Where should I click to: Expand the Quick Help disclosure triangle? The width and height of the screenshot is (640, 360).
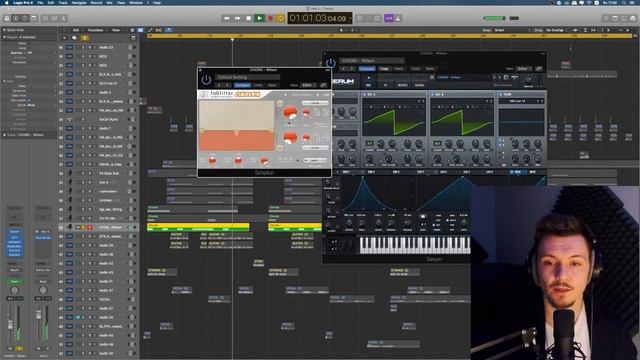point(4,30)
